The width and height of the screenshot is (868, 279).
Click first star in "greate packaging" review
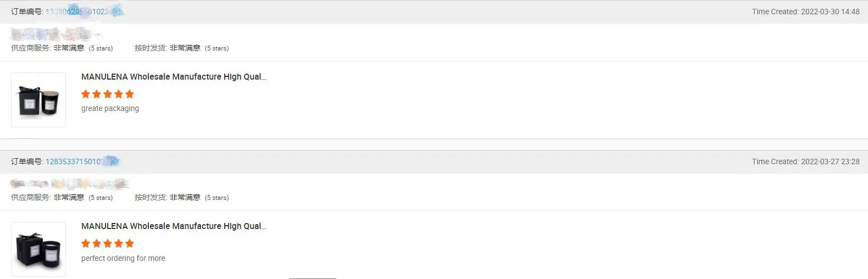click(x=86, y=94)
